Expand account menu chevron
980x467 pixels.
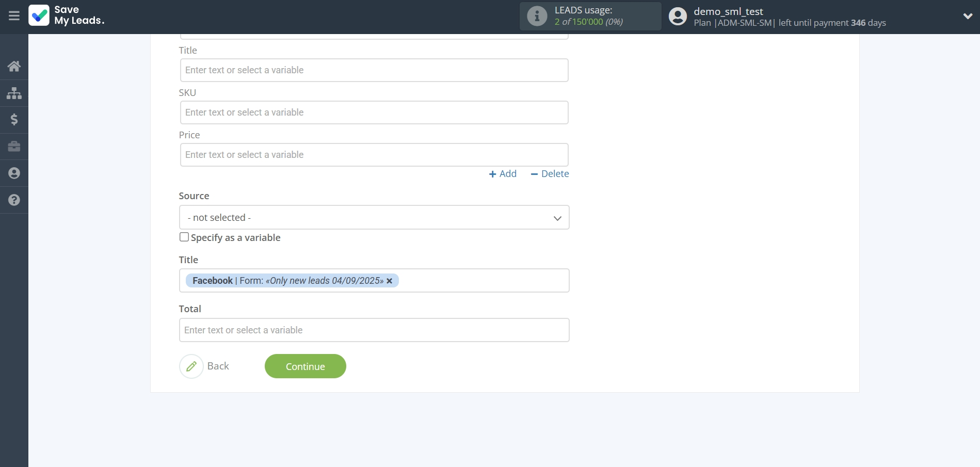click(968, 16)
